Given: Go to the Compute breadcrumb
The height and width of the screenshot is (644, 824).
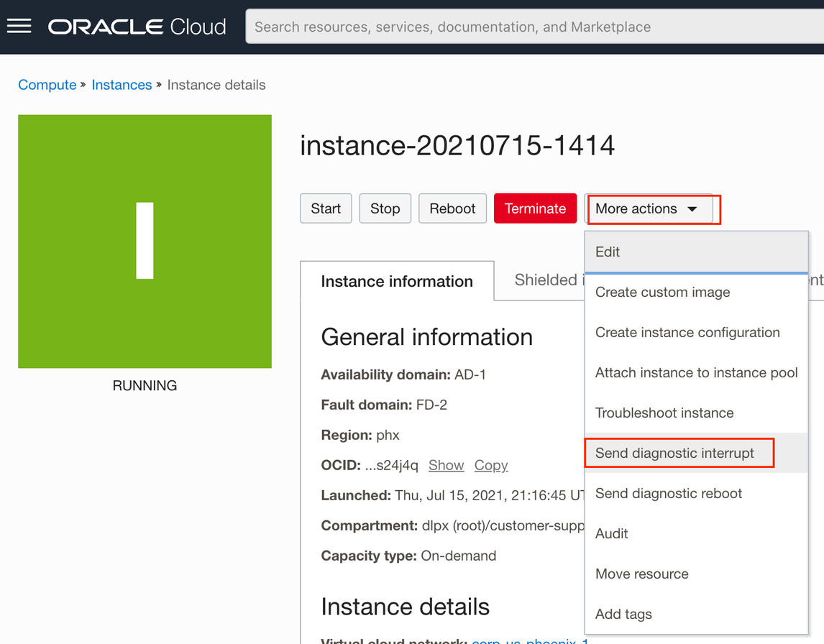Looking at the screenshot, I should tap(47, 85).
